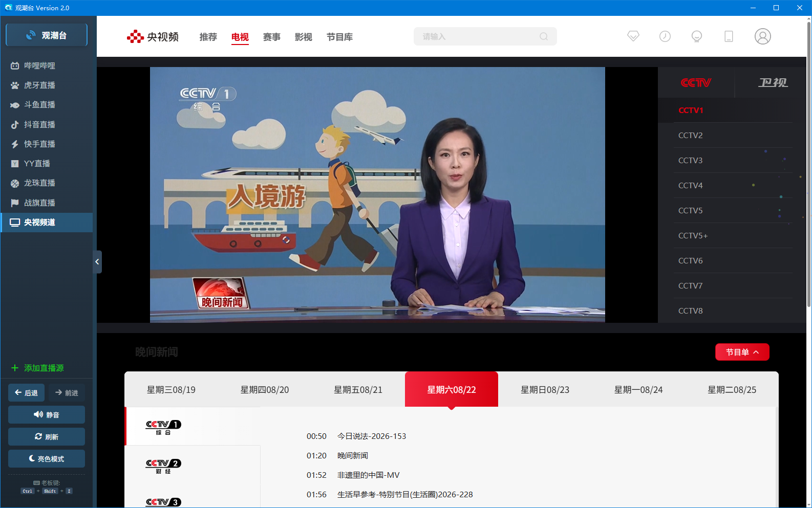The height and width of the screenshot is (508, 812).
Task: Select channel CCTV5+ in the list
Action: (x=733, y=236)
